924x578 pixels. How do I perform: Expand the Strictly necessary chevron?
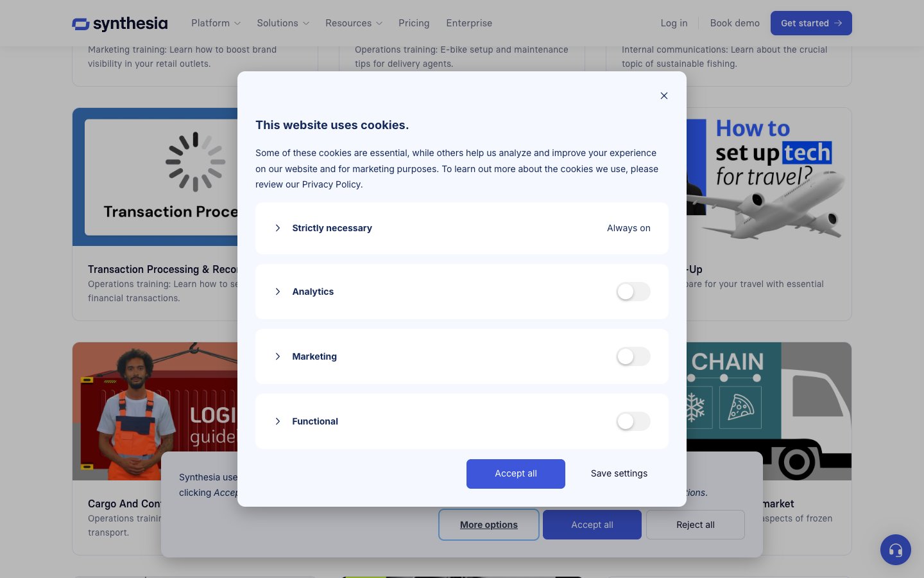click(278, 228)
